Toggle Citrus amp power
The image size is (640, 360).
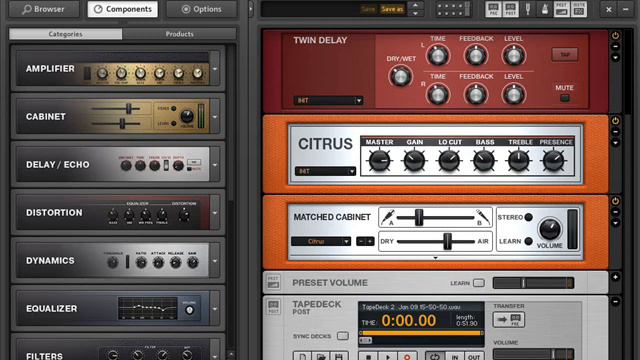click(x=616, y=121)
